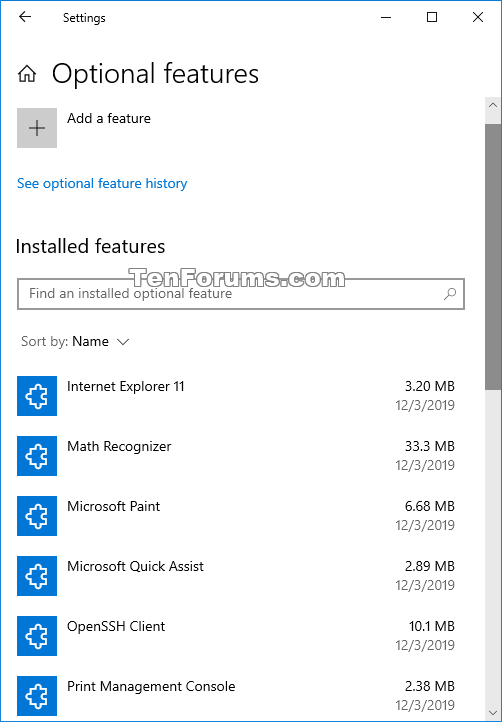Select the Microsoft Paint puzzle icon

click(x=37, y=516)
